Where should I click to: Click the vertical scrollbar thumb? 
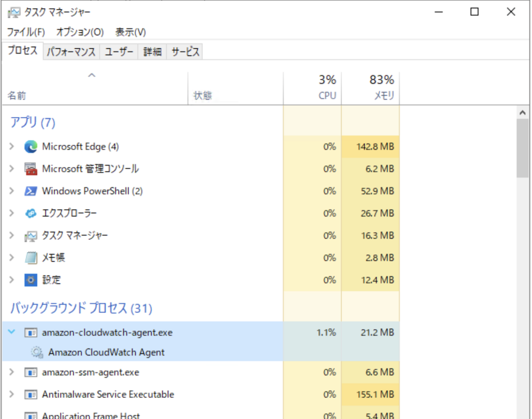523,148
